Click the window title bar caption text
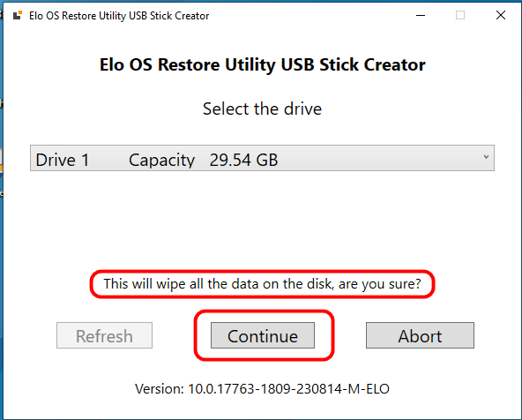The width and height of the screenshot is (522, 420). click(x=119, y=16)
